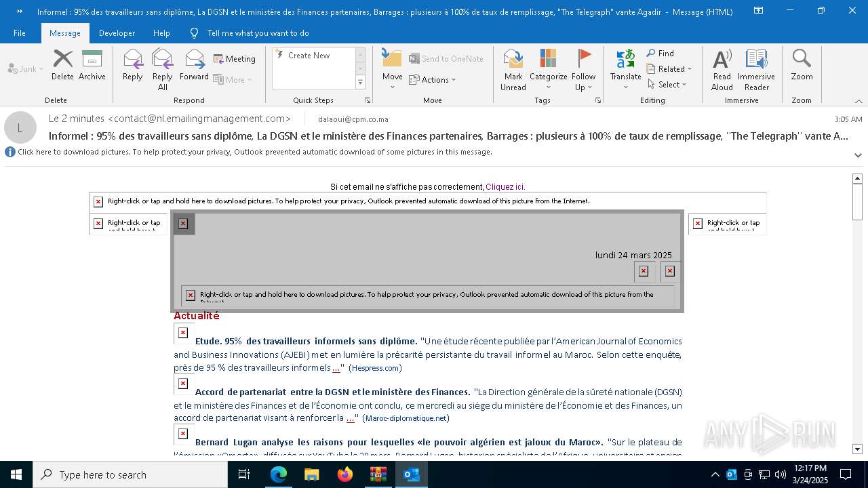Open the Zoom dialog
The height and width of the screenshot is (488, 868).
(x=802, y=66)
